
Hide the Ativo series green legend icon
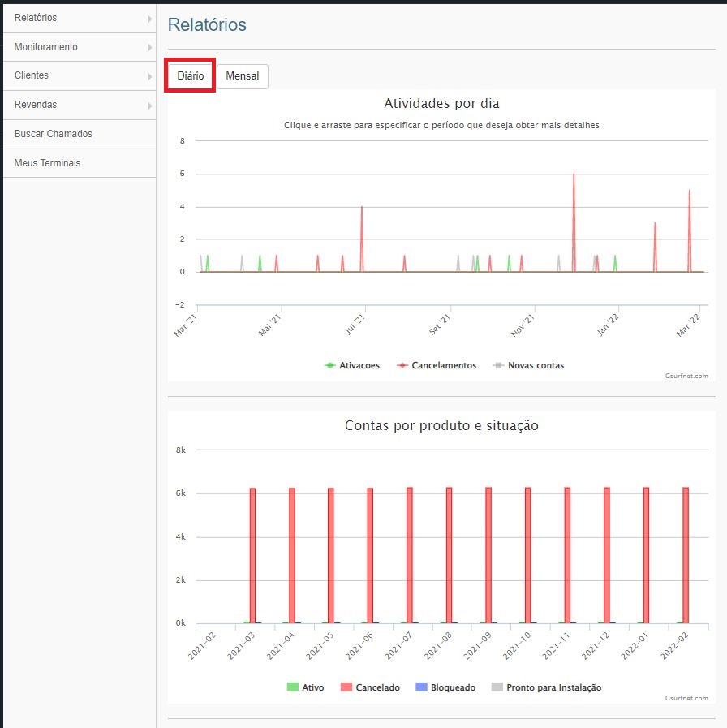click(x=293, y=687)
